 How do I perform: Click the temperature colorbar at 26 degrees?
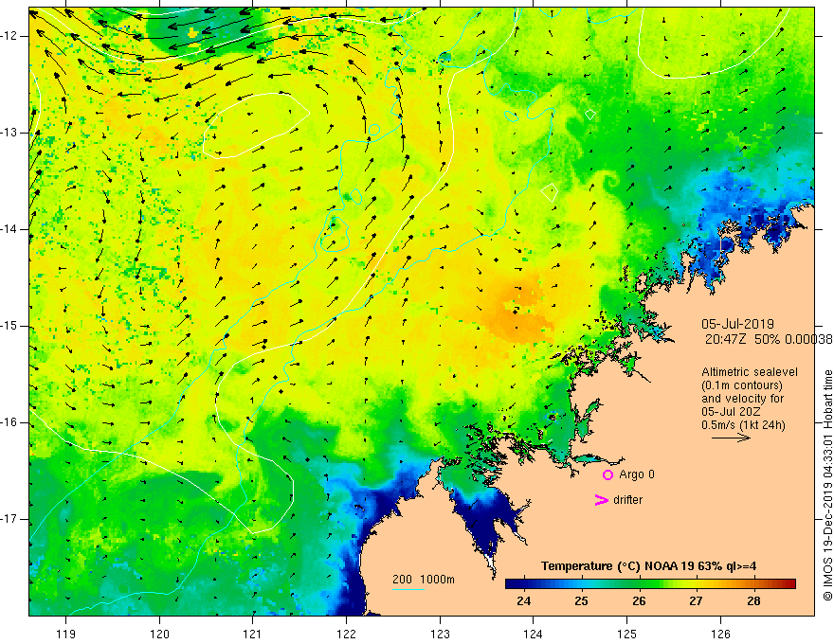[639, 584]
